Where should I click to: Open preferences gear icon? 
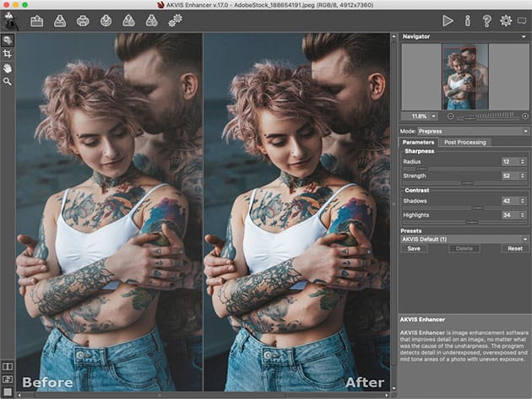pyautogui.click(x=506, y=20)
